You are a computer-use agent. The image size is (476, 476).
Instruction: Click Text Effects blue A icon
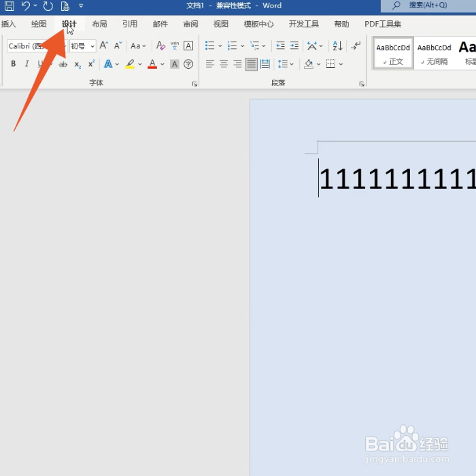(108, 64)
